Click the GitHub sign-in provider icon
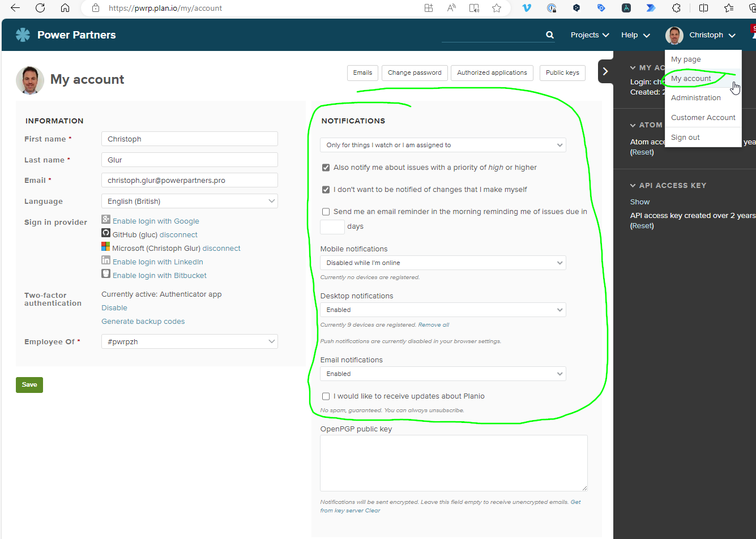Image resolution: width=756 pixels, height=539 pixels. 106,233
